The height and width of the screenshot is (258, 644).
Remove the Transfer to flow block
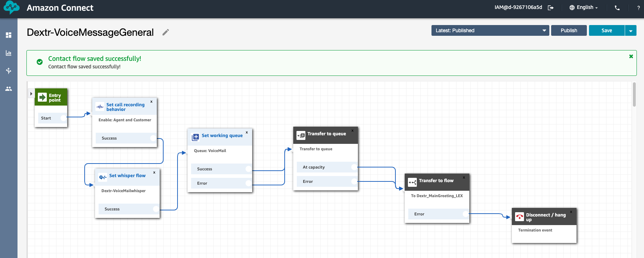tap(464, 177)
